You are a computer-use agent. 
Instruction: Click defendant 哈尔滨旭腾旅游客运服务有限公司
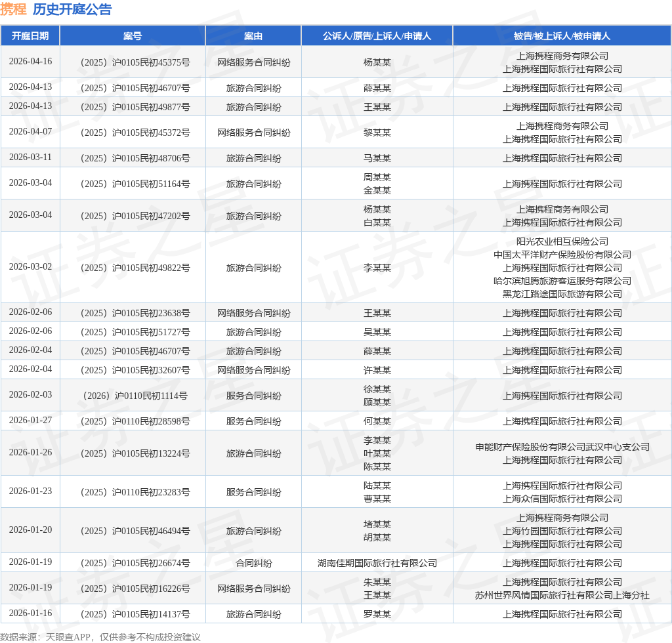pos(562,281)
